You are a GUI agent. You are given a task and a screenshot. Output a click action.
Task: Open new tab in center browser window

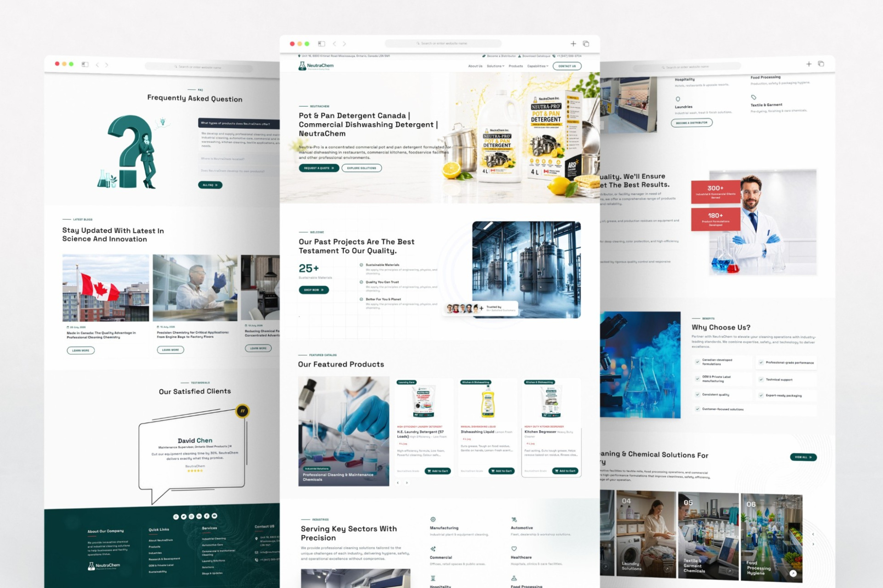tap(573, 44)
